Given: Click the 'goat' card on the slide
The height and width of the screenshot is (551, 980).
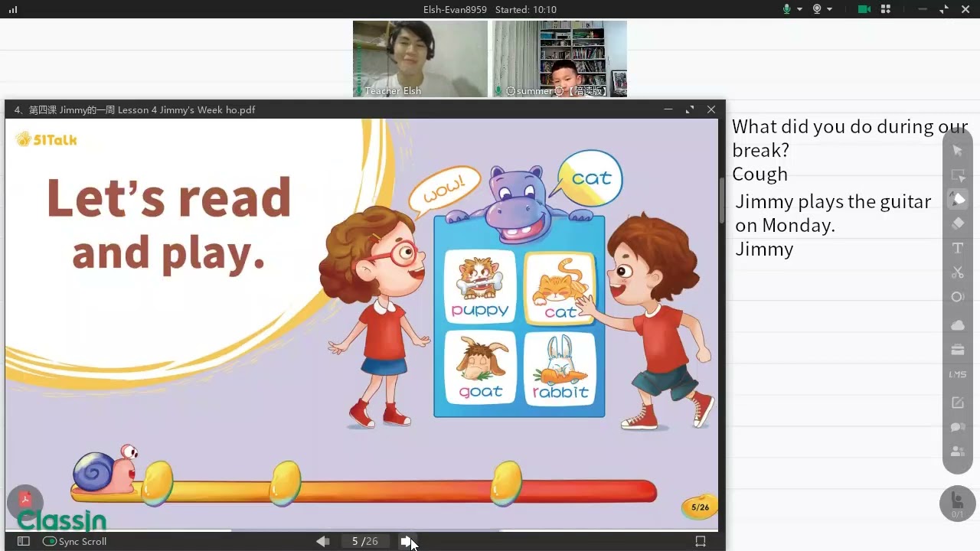Looking at the screenshot, I should [480, 367].
